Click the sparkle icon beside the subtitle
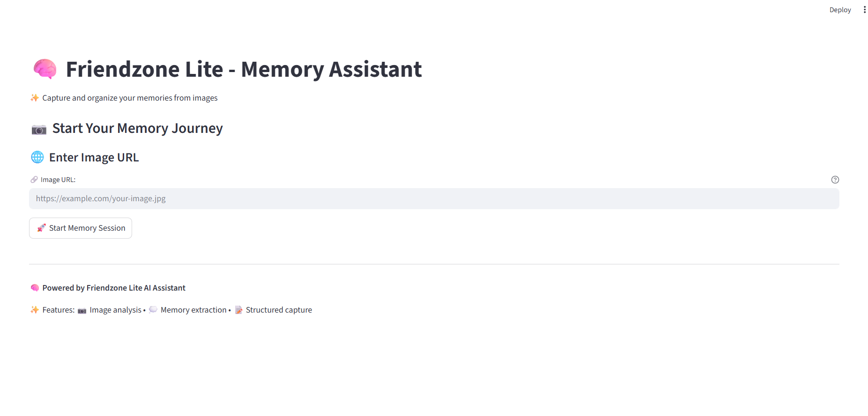868x416 pixels. [x=35, y=98]
